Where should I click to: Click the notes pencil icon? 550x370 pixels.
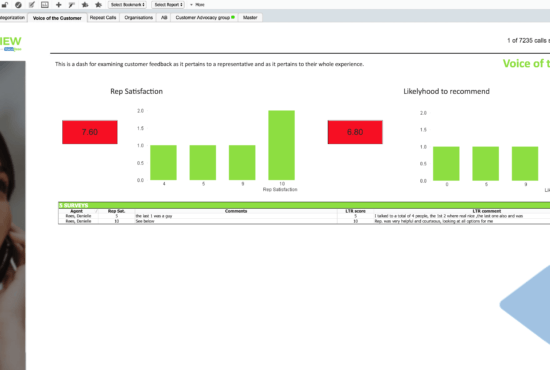point(32,5)
